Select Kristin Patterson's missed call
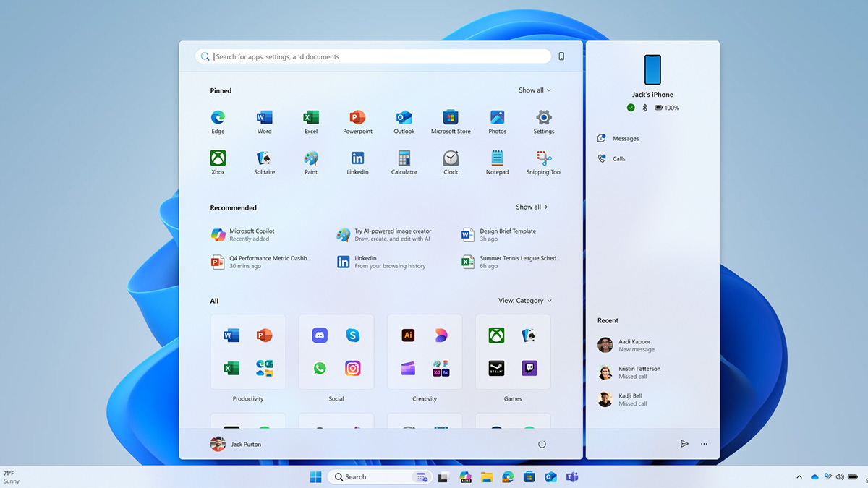 click(629, 372)
